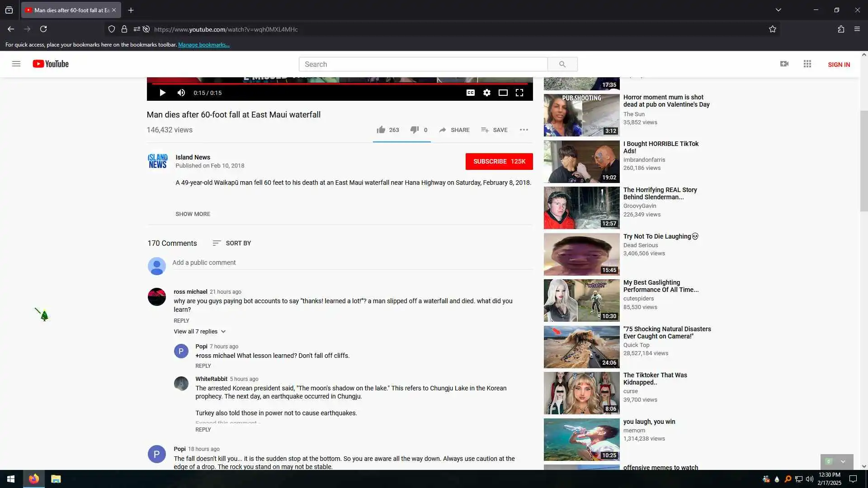Screen dimensions: 868x488
Task: Mute the video volume speaker
Action: [x=181, y=93]
